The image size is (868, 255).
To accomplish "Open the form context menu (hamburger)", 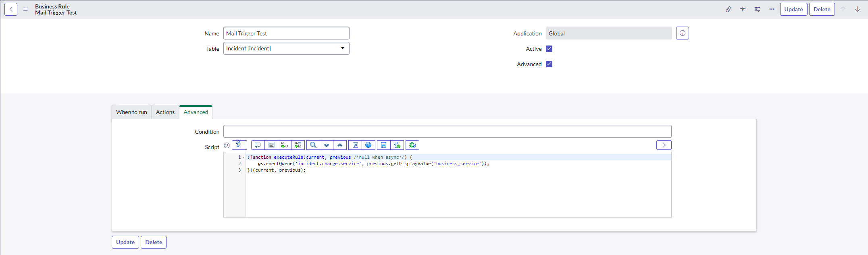I will (25, 9).
